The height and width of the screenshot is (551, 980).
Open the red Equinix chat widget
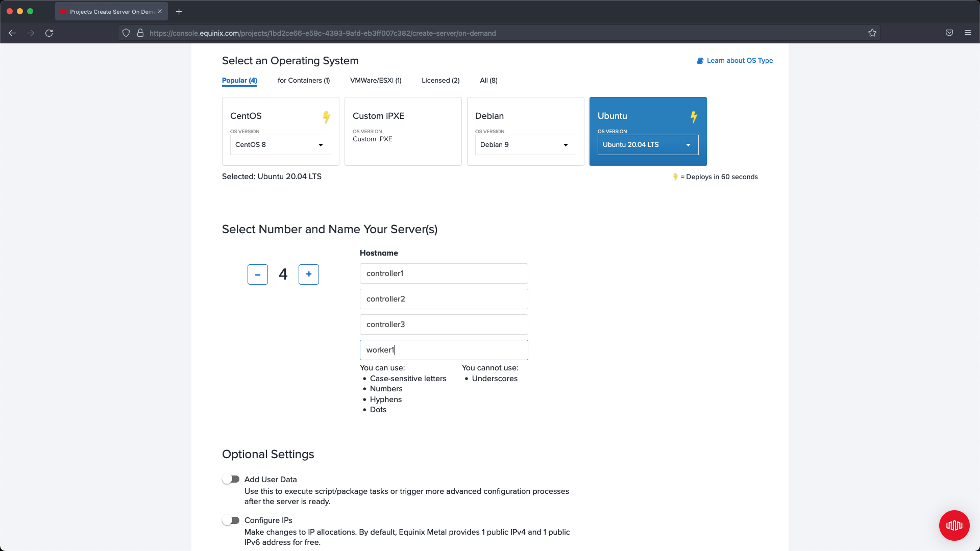[x=954, y=525]
